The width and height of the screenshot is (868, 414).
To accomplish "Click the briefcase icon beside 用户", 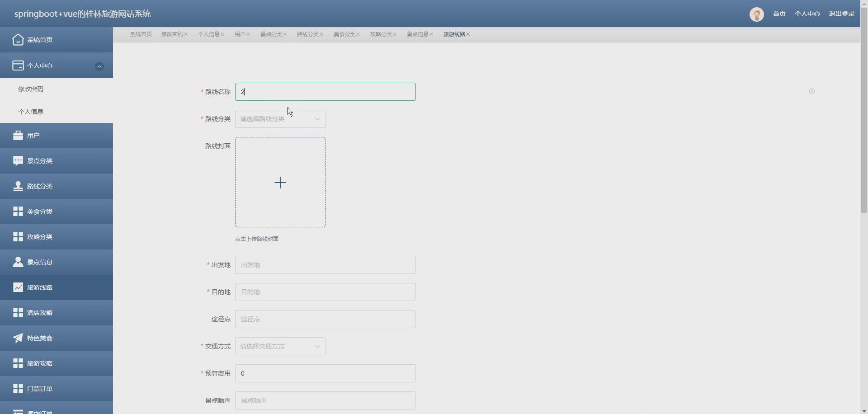I will click(18, 136).
